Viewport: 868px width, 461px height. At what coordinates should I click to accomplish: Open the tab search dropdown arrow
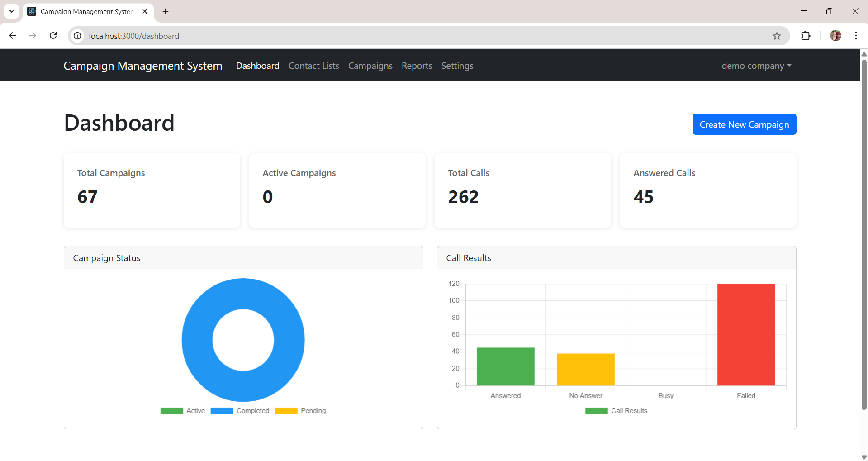click(12, 11)
